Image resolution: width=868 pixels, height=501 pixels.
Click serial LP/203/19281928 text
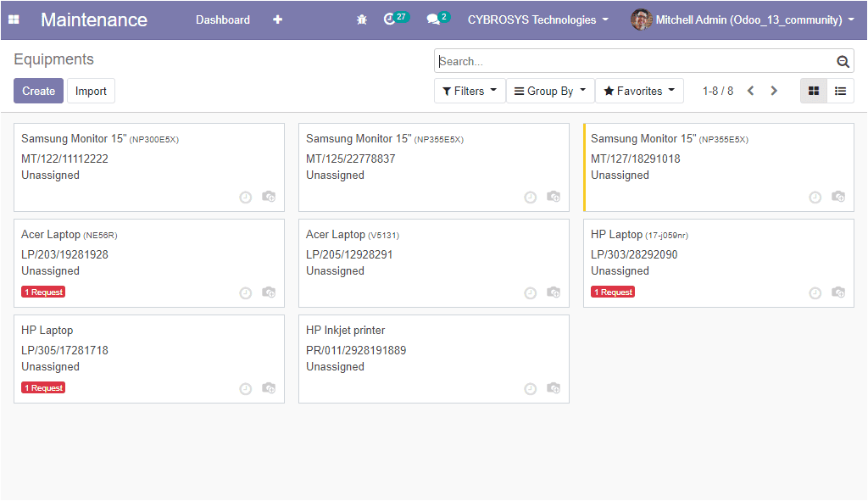(x=64, y=254)
